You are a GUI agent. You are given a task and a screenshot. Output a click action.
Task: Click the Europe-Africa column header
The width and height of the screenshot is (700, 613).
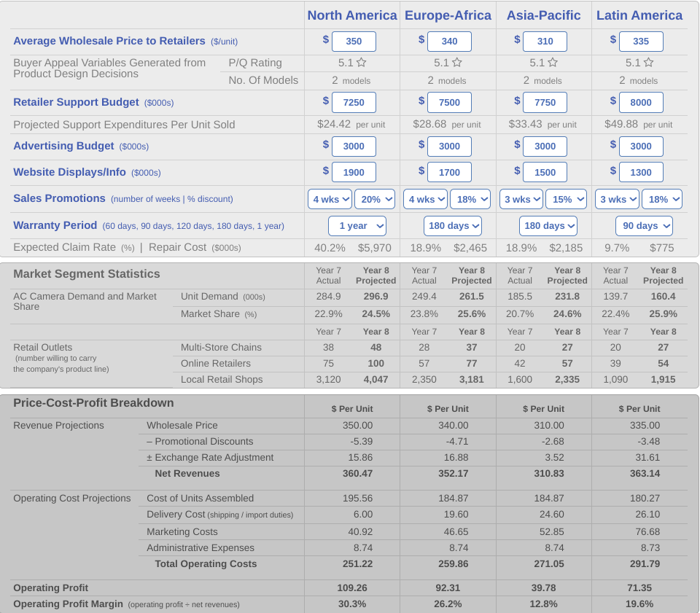pos(448,15)
